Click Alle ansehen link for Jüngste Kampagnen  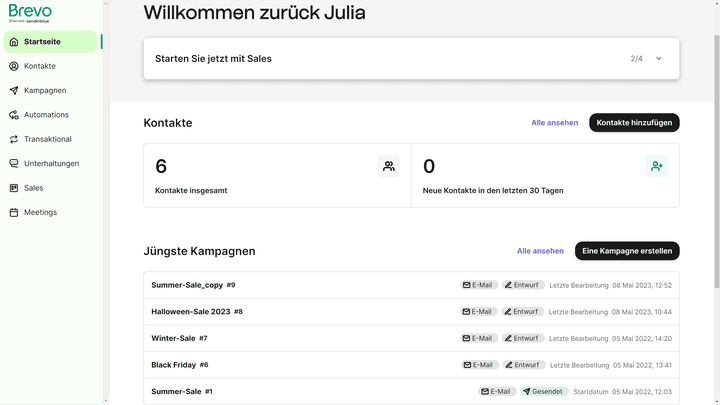(540, 251)
